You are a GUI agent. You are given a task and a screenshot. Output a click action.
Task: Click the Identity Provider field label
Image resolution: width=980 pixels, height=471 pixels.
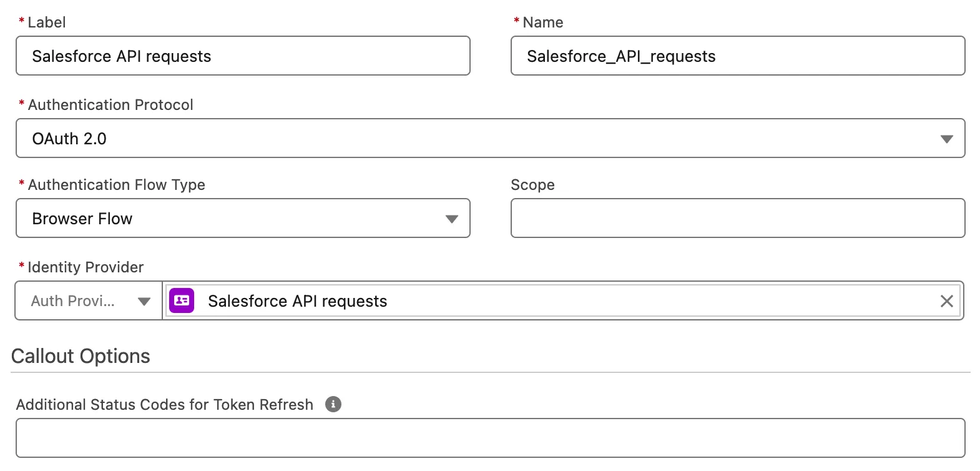point(86,267)
